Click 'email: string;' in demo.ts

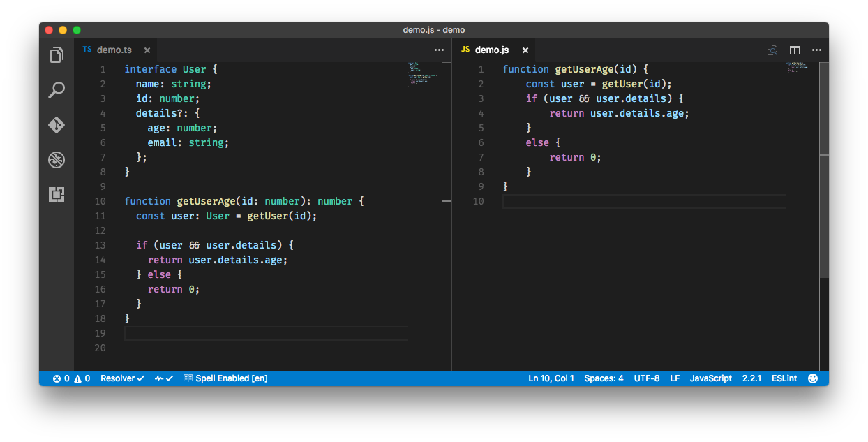[188, 142]
